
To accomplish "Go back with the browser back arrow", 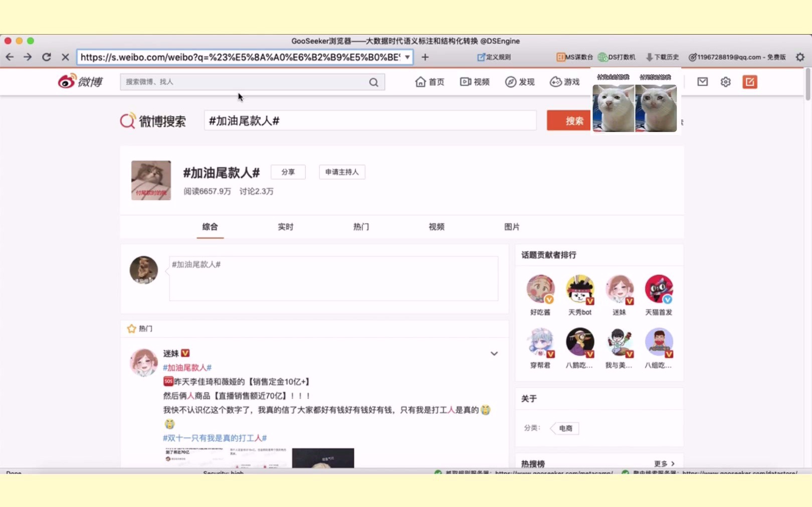I will (x=10, y=57).
